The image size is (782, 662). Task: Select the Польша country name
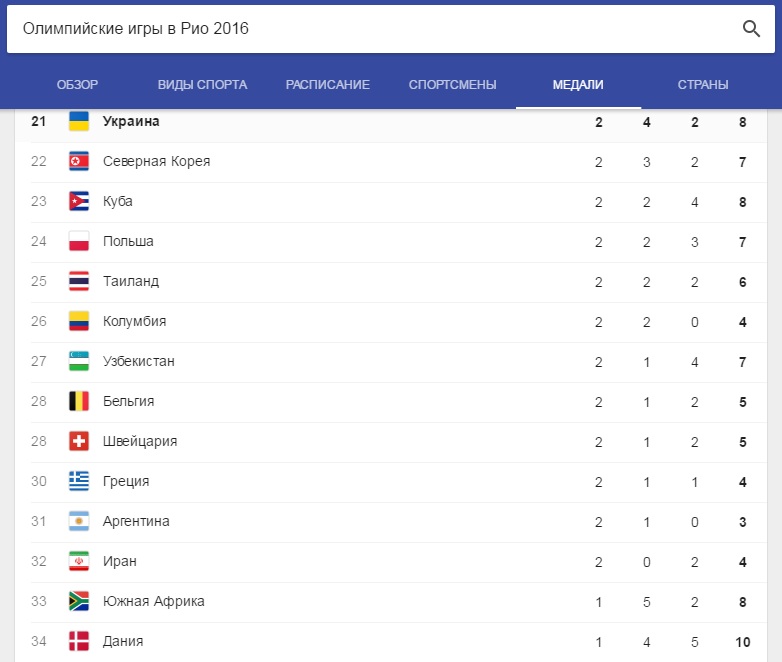click(x=128, y=241)
